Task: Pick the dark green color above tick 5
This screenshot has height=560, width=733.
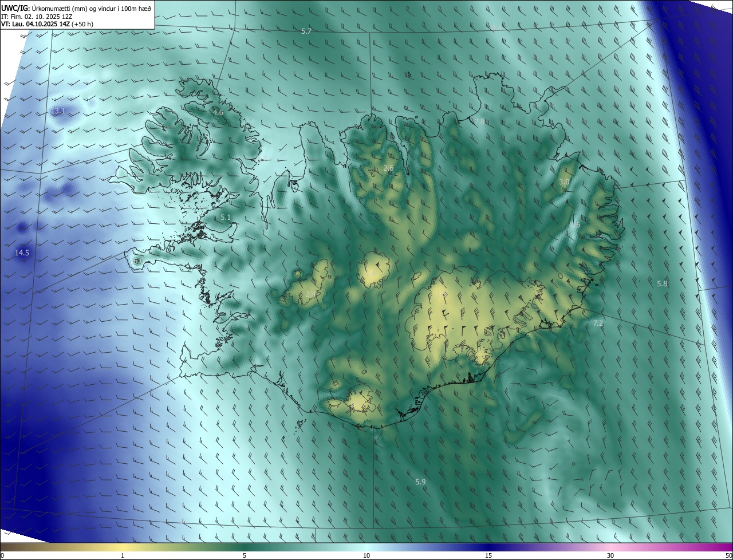Action: (245, 547)
